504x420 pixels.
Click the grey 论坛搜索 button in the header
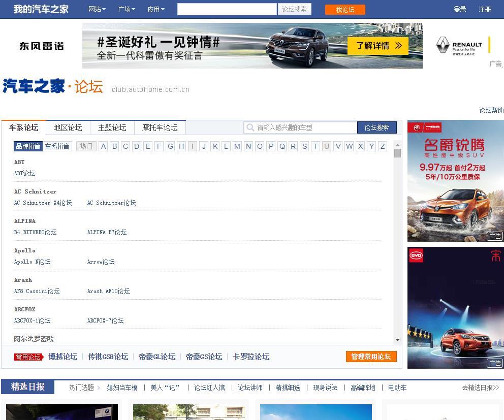(294, 9)
